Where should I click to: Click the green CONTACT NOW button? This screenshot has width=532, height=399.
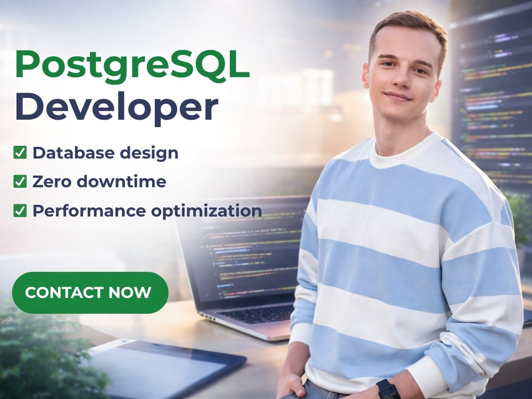[90, 293]
